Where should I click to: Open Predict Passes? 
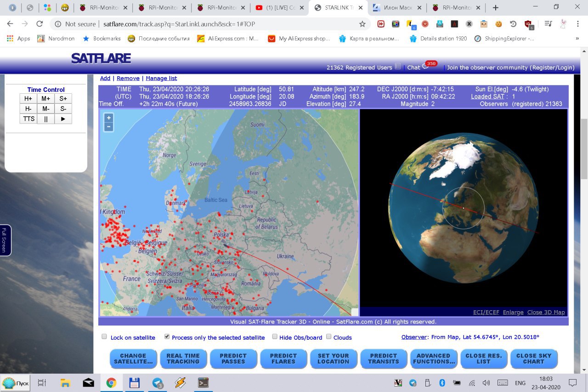tap(233, 358)
